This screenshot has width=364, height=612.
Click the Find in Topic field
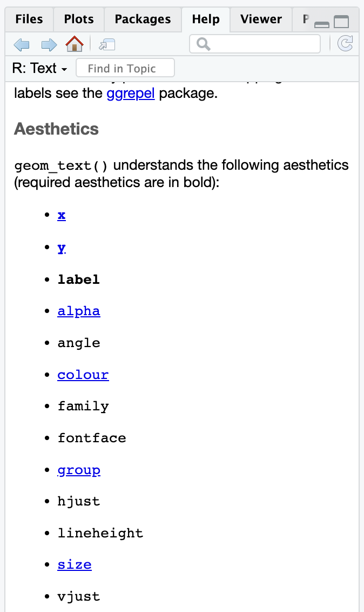point(125,69)
